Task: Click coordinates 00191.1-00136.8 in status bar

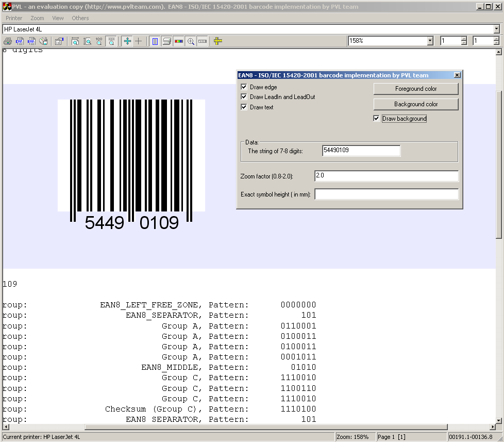Action: coord(471,437)
